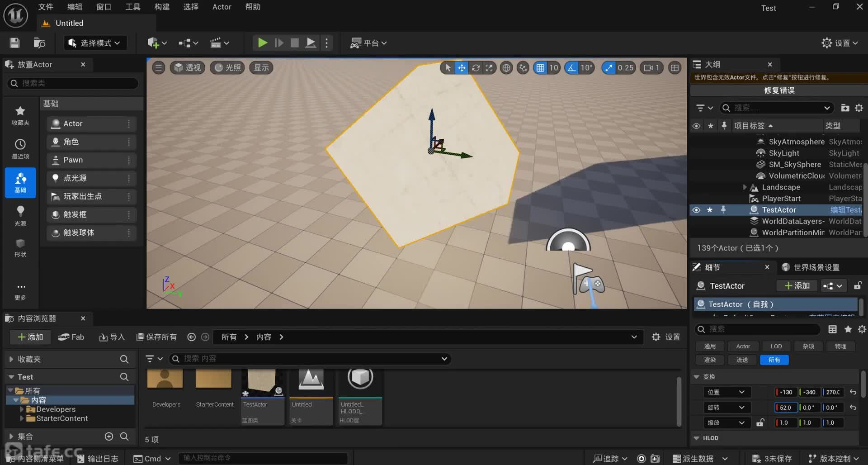The image size is (868, 465).
Task: Open the viewport hamburger options menu
Action: (158, 68)
